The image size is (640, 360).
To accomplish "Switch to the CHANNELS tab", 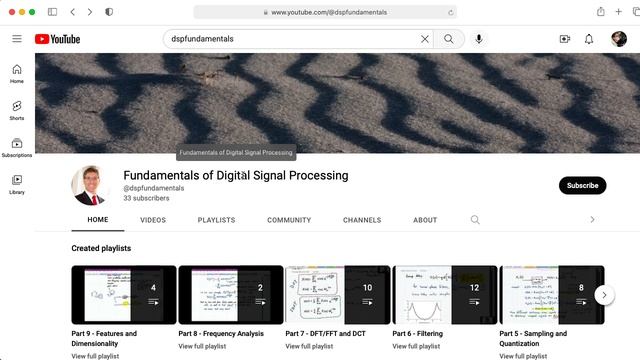I will point(362,220).
